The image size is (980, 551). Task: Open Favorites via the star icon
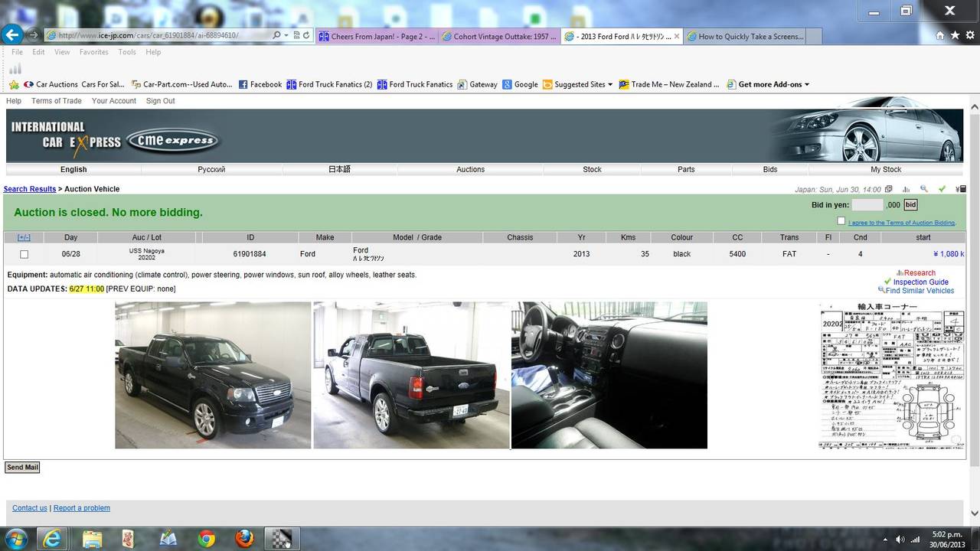955,35
